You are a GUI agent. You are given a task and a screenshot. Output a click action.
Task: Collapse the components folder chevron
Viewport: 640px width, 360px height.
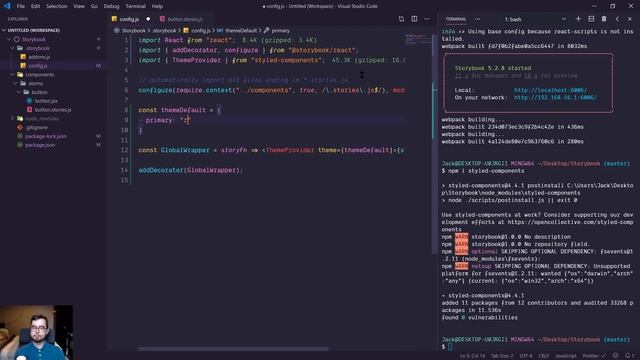[x=12, y=75]
